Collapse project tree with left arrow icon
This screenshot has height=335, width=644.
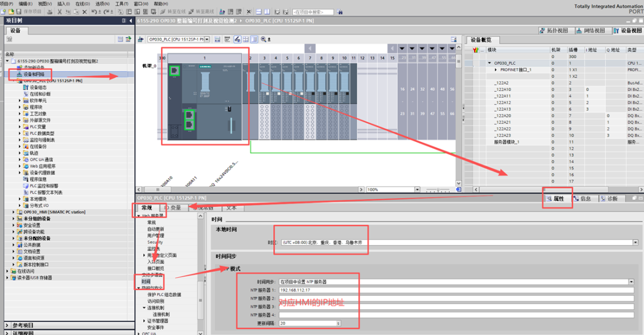(x=131, y=20)
